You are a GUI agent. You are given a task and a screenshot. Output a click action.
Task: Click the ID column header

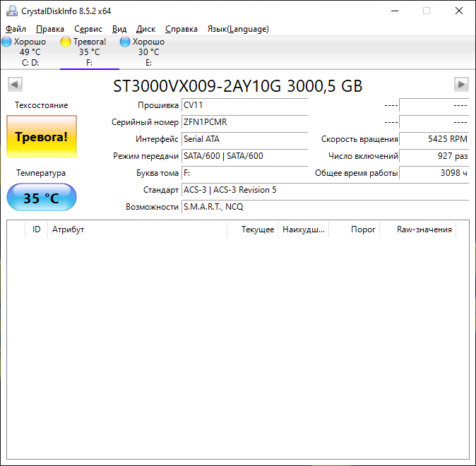(37, 229)
